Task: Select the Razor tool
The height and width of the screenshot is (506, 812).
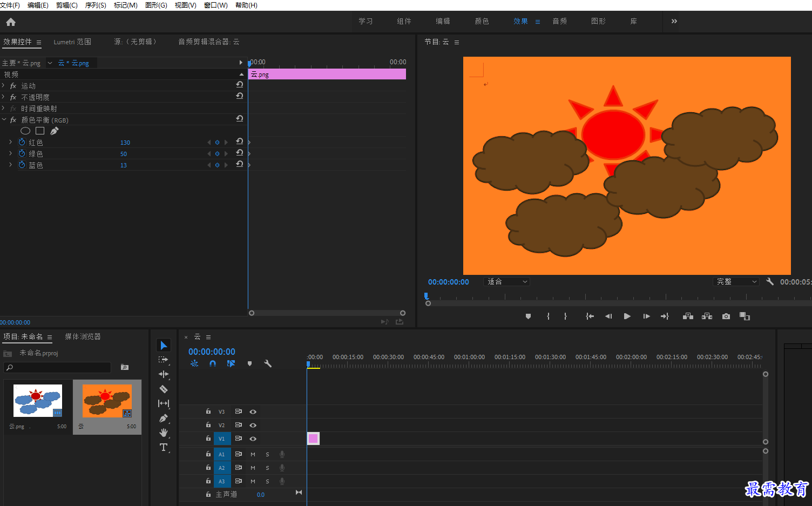Action: coord(164,389)
